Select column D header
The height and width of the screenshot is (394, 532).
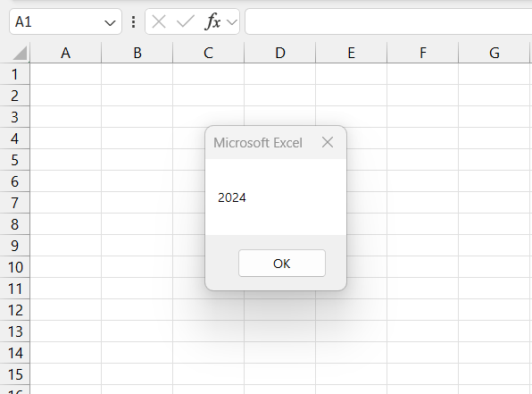click(280, 53)
